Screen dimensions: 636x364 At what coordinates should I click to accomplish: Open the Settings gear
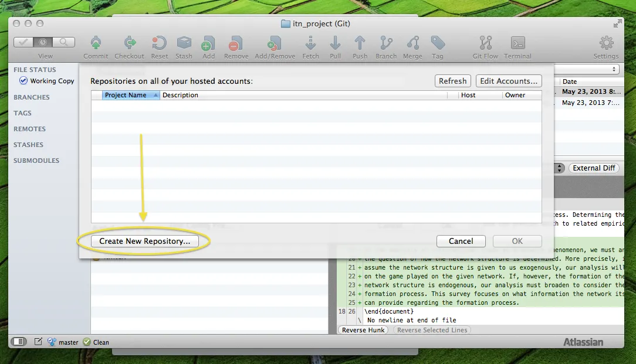click(605, 44)
